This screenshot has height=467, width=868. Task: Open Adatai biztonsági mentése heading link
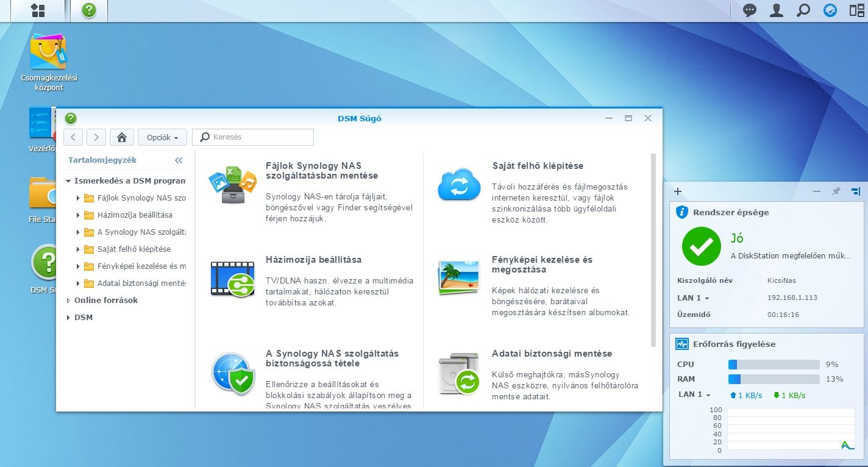552,354
